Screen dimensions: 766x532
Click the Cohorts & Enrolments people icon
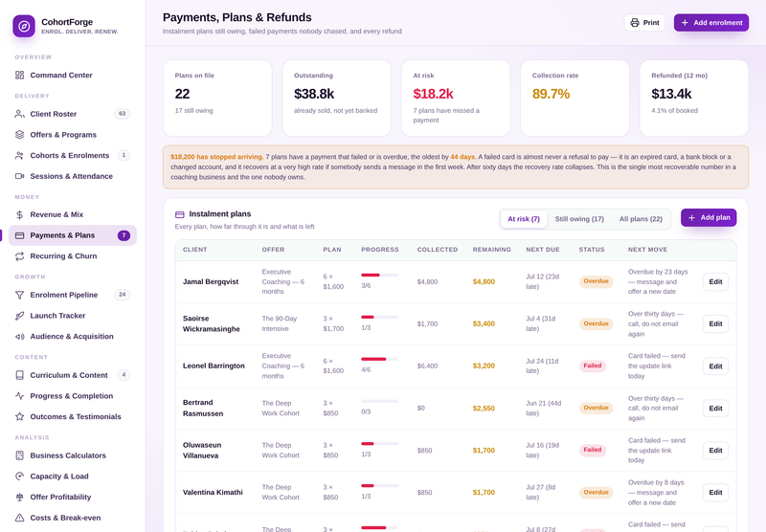point(19,156)
